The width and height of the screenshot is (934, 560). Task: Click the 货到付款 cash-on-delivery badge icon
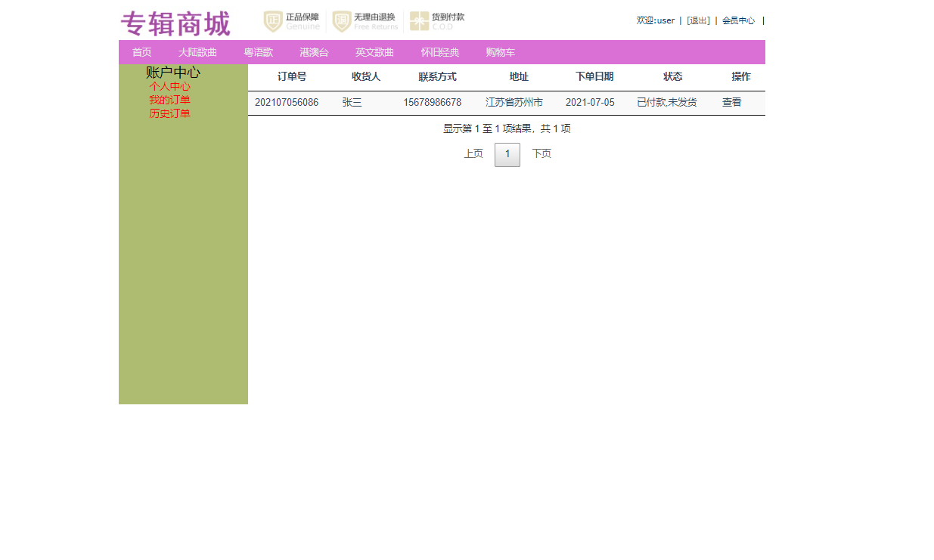tap(416, 18)
